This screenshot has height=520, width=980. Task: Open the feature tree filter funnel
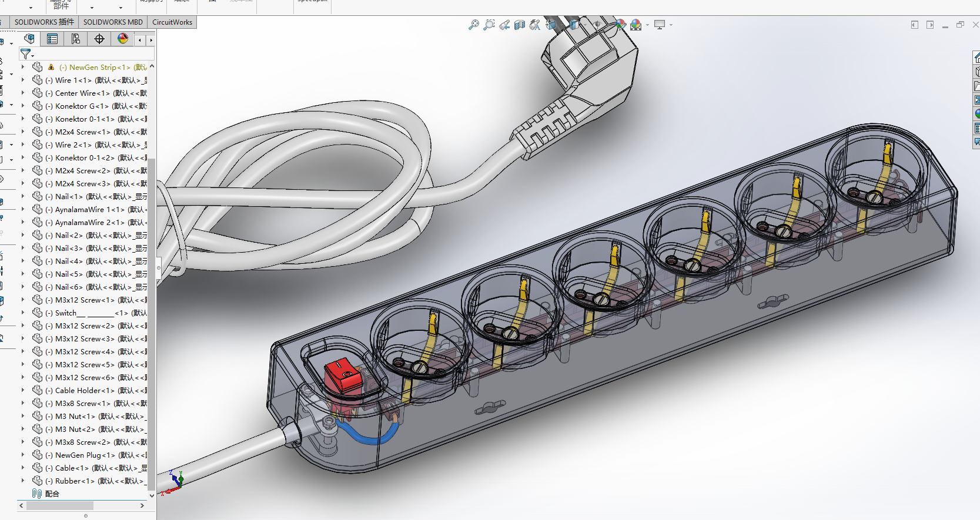26,54
